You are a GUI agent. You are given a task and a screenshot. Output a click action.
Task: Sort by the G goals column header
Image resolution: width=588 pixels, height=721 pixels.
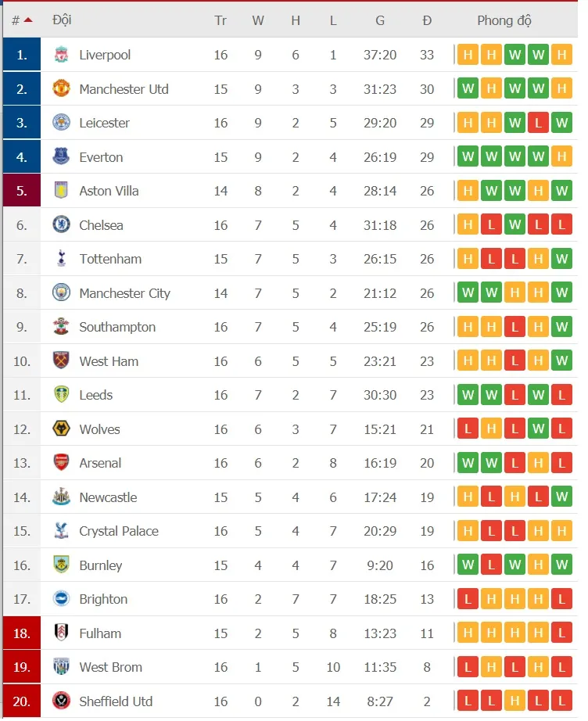click(380, 20)
